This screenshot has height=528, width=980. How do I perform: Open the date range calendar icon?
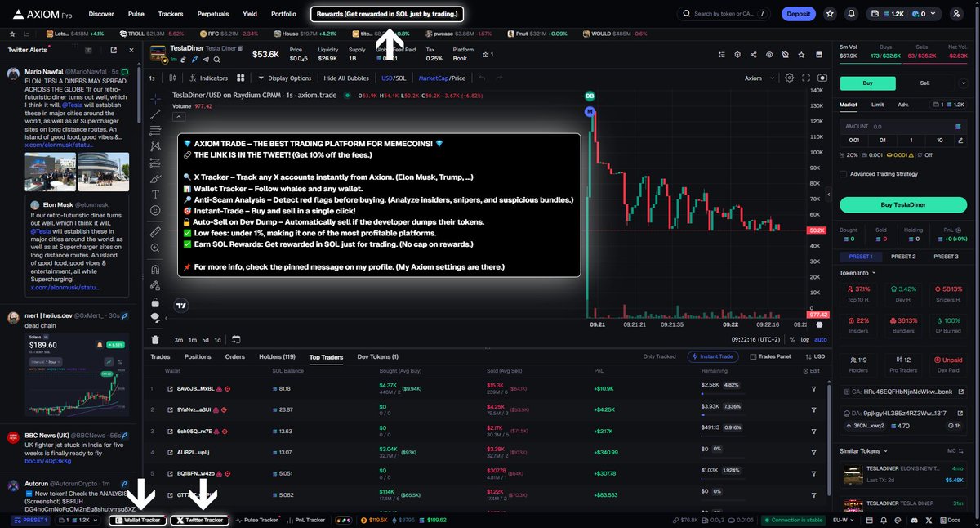[x=235, y=339]
